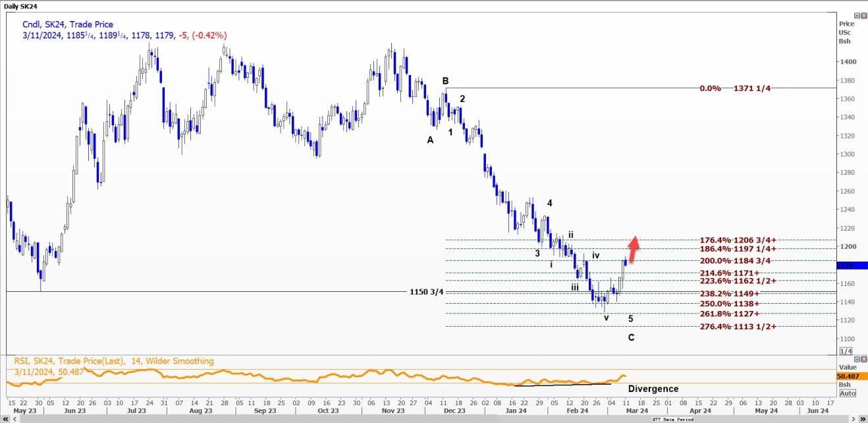The width and height of the screenshot is (868, 423).
Task: Jump to the latest chart data
Action: coord(864,419)
